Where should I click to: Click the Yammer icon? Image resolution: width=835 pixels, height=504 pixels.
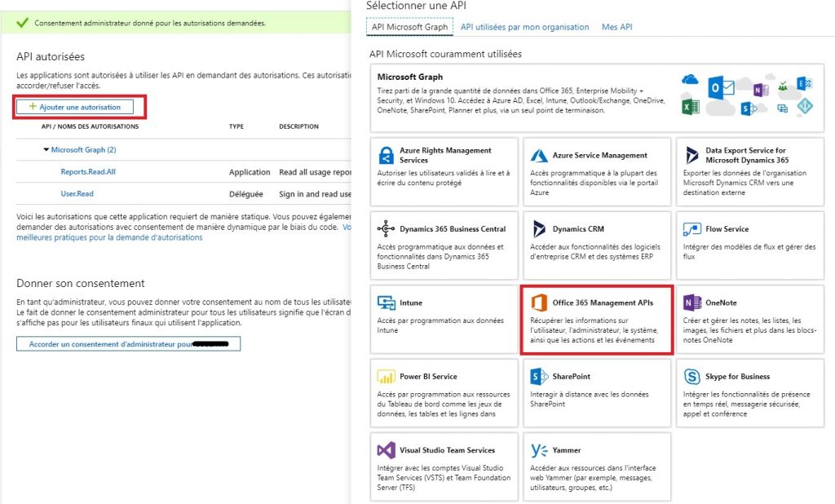click(x=539, y=450)
